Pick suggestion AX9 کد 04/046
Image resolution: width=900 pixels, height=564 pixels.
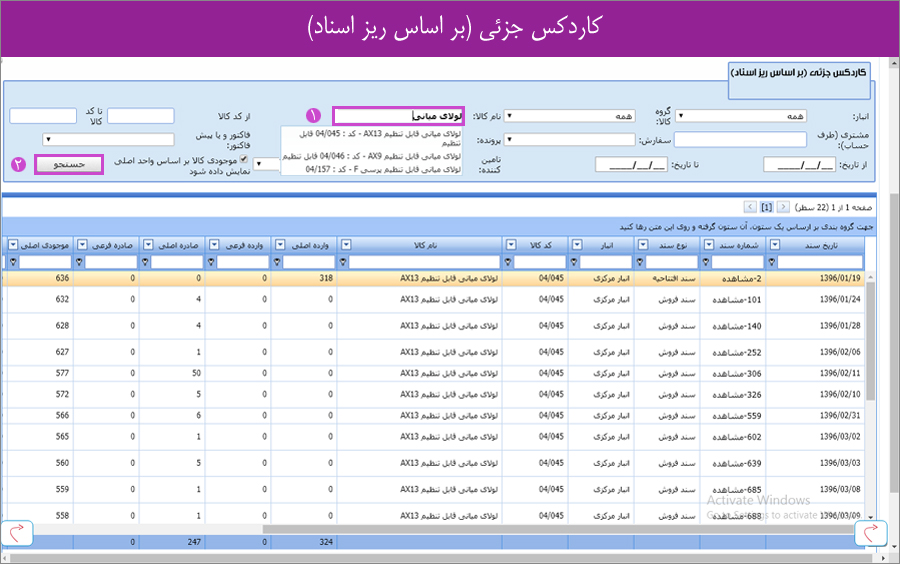371,156
